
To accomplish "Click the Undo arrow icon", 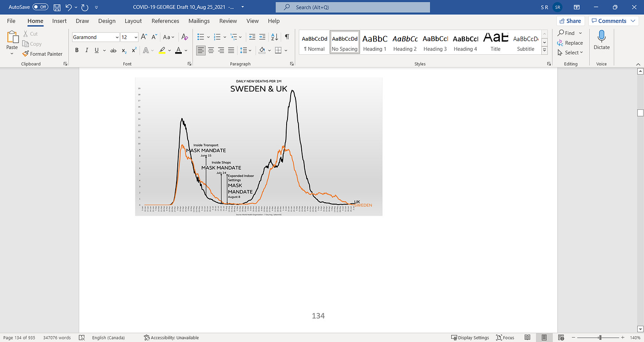I will [x=69, y=7].
